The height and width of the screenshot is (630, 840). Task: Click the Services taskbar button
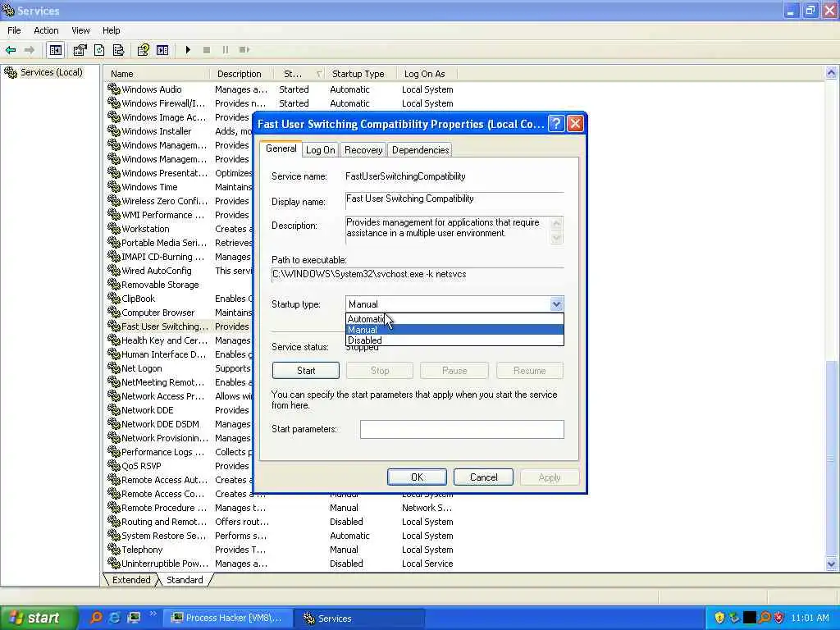click(x=360, y=618)
